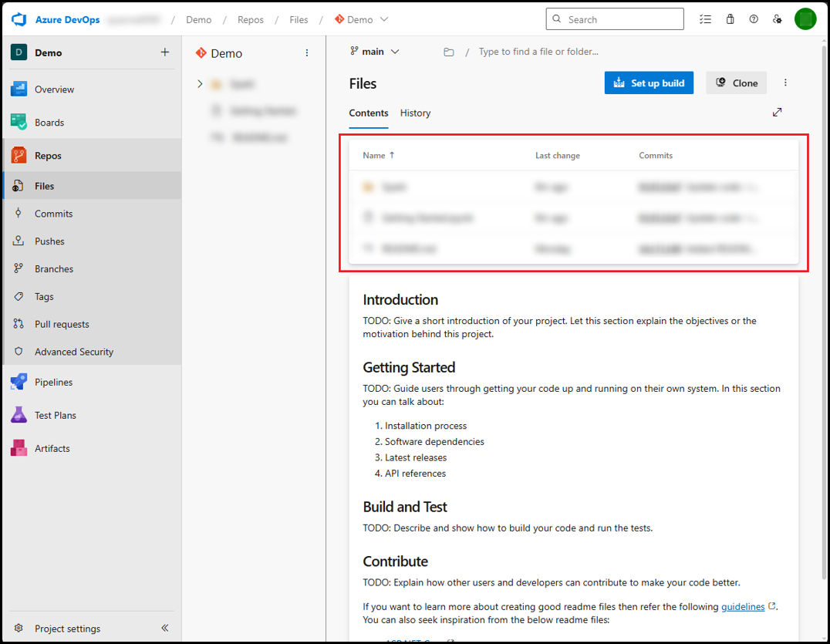
Task: Open more actions next to Clone button
Action: (785, 83)
